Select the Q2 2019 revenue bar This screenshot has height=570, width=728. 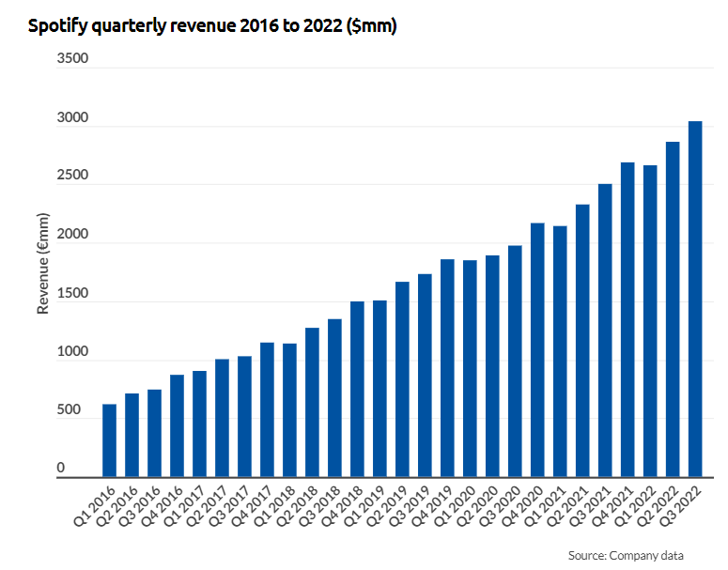point(402,378)
